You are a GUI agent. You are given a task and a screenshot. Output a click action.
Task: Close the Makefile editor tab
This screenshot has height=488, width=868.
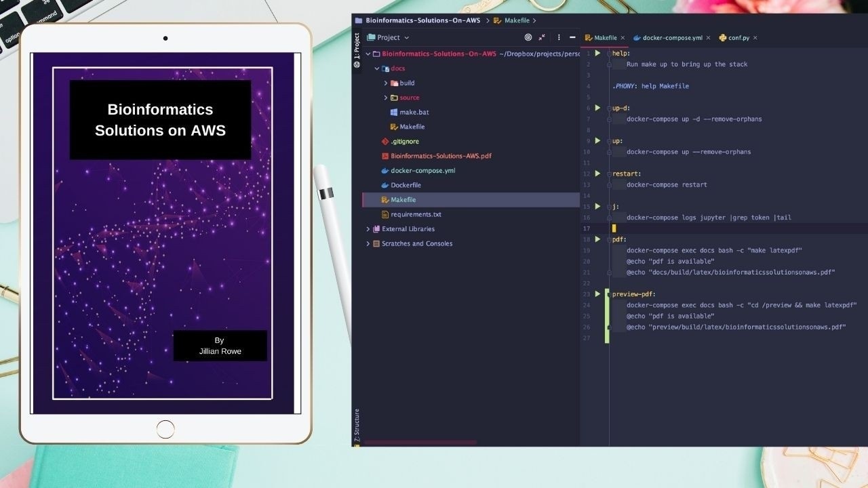623,38
